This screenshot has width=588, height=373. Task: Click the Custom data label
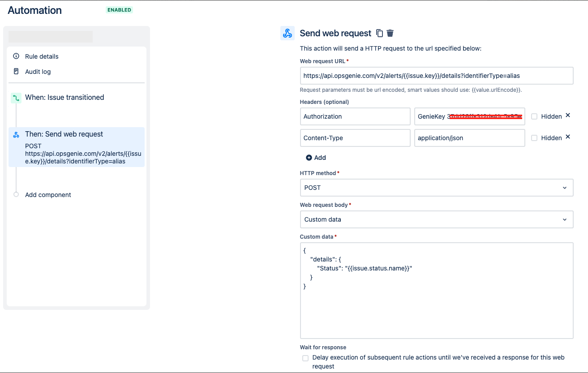(318, 236)
